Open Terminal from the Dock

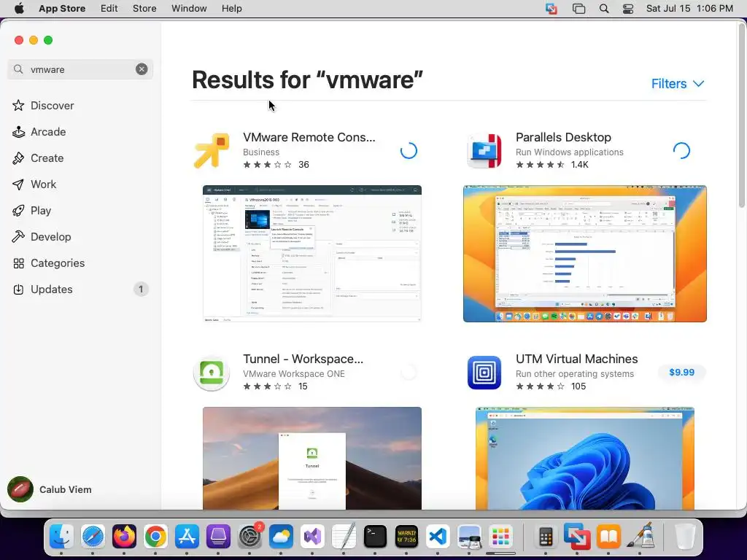click(x=375, y=537)
